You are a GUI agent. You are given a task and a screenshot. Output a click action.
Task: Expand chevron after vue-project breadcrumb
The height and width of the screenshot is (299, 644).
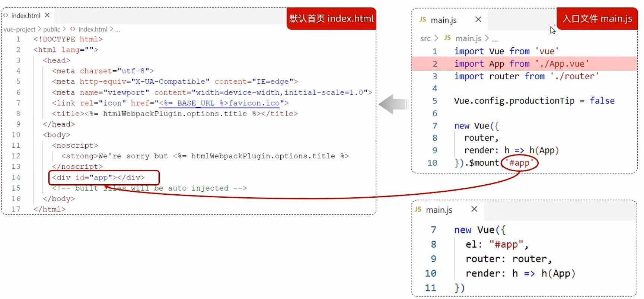tap(39, 29)
